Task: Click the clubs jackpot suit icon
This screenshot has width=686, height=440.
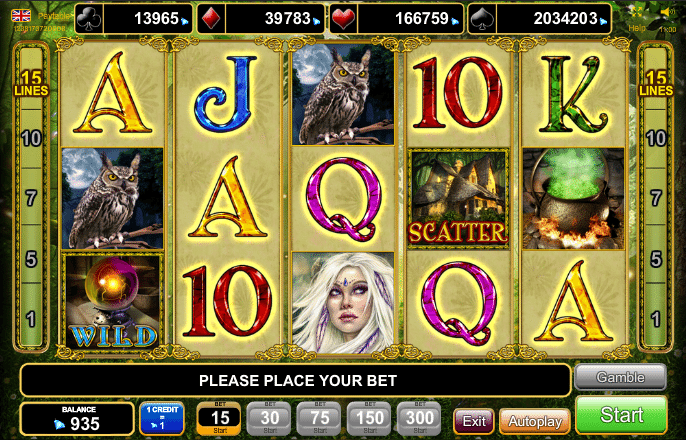Action: point(89,19)
